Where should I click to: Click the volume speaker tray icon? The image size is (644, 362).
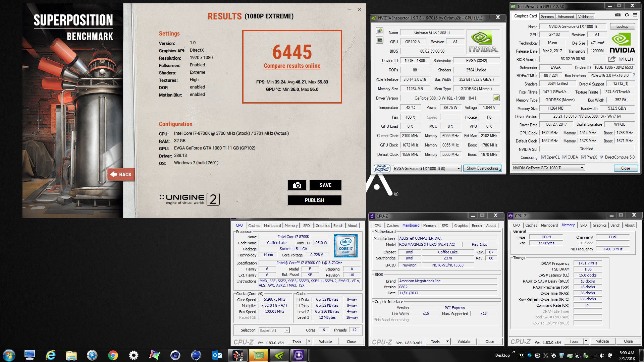(602, 356)
